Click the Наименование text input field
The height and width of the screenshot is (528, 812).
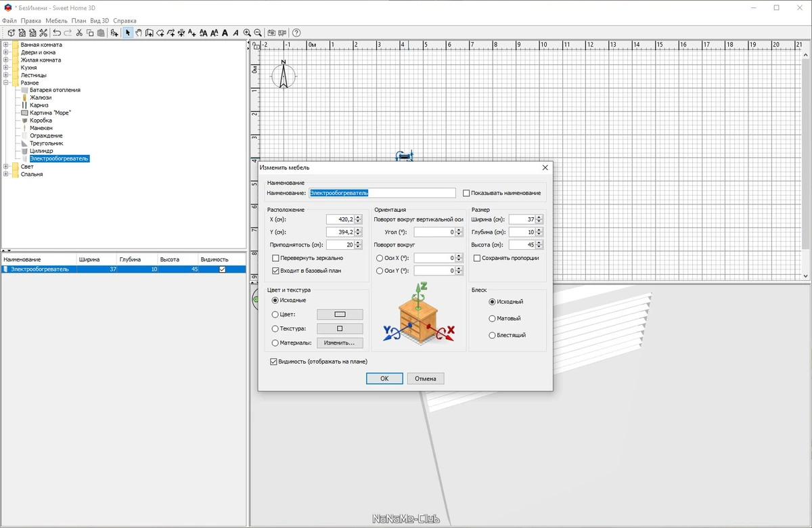(382, 193)
